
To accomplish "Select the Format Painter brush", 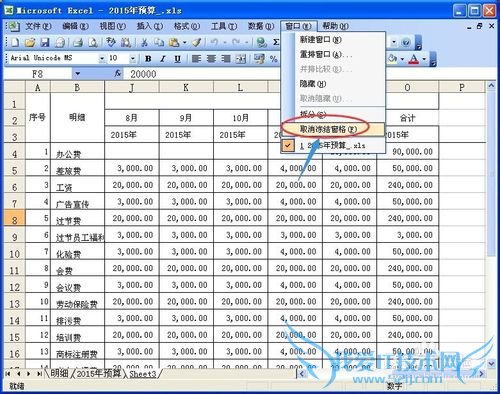I will pyautogui.click(x=197, y=42).
